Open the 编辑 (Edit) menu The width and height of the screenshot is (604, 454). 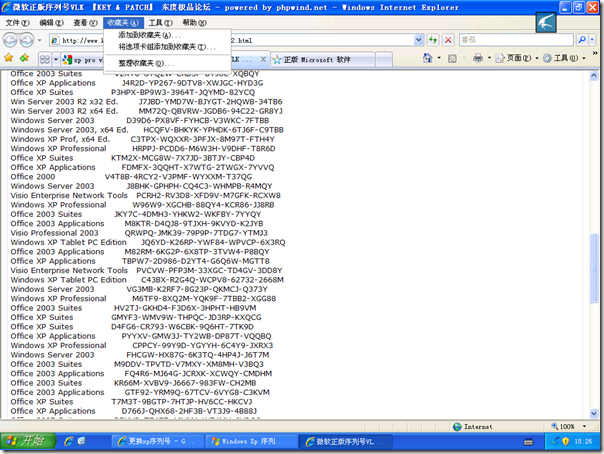(51, 23)
